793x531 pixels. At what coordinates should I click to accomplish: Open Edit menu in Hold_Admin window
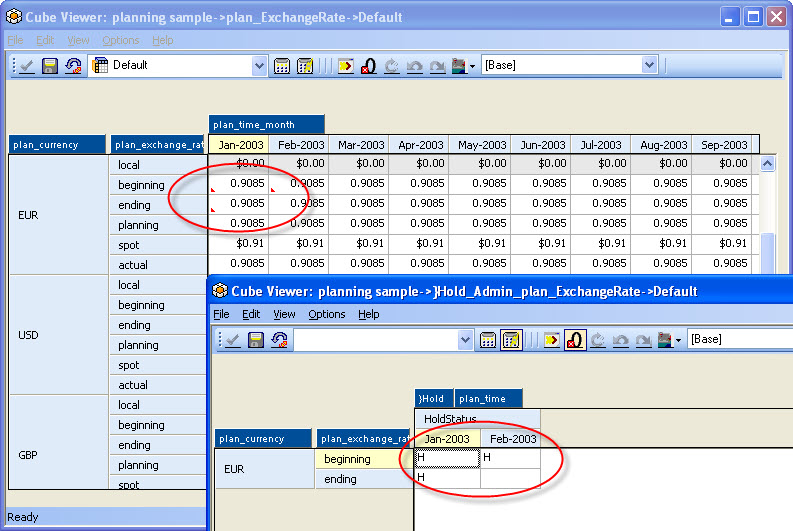pos(251,315)
